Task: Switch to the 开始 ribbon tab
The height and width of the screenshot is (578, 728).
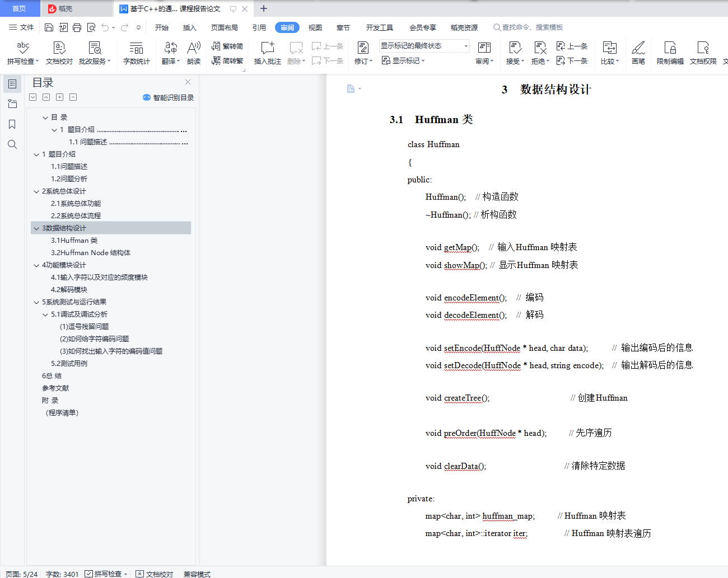Action: 162,27
